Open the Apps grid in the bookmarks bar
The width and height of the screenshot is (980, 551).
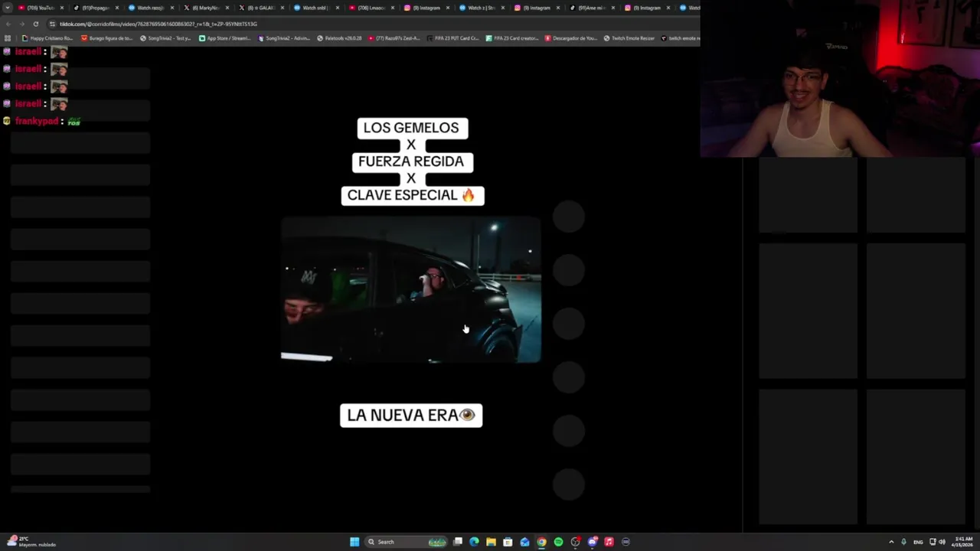(x=8, y=38)
